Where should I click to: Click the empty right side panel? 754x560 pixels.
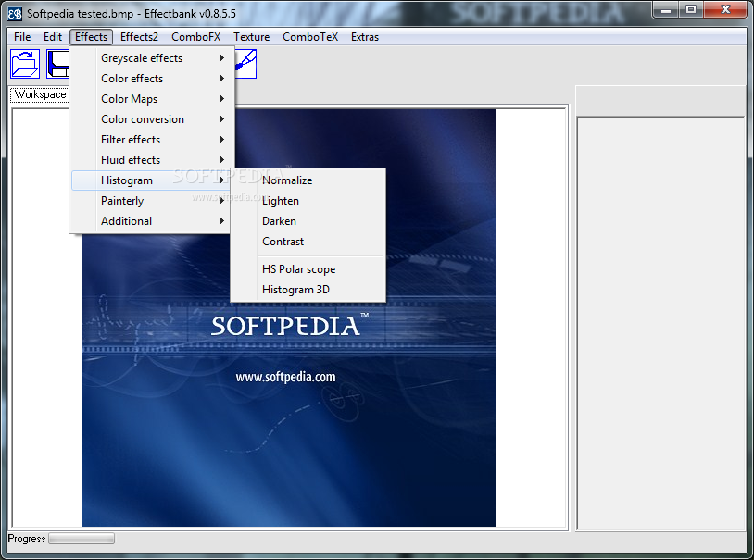click(x=661, y=323)
